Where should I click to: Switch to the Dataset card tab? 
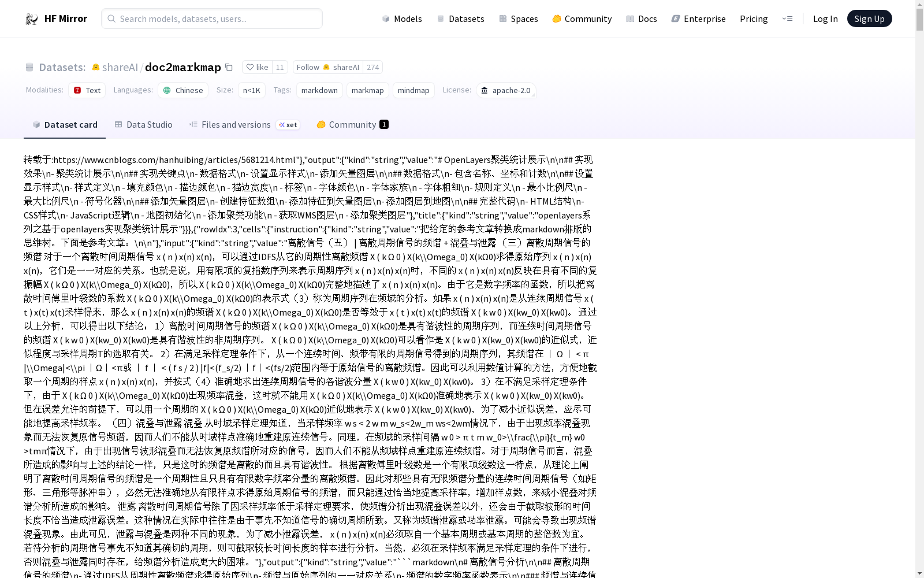tap(65, 124)
